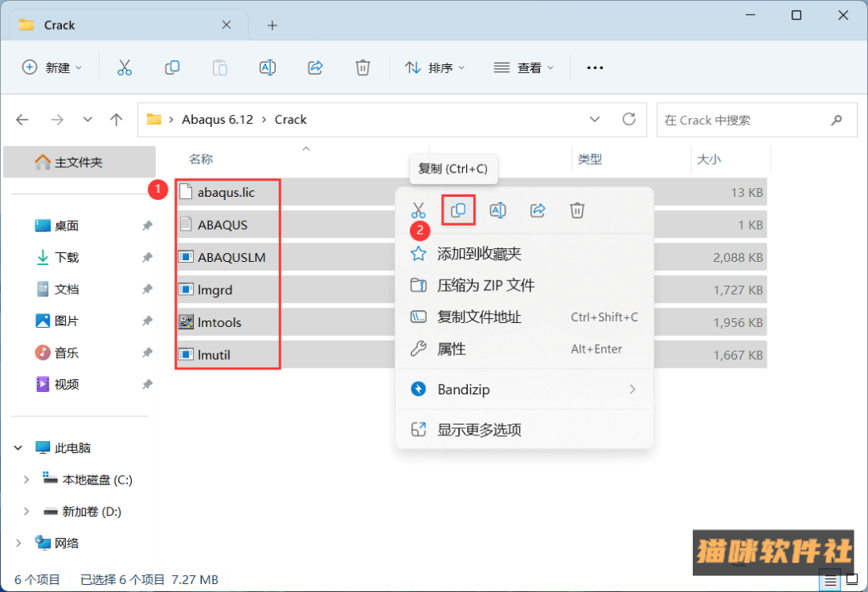
Task: Open the three-dot See more menu
Action: coord(595,67)
